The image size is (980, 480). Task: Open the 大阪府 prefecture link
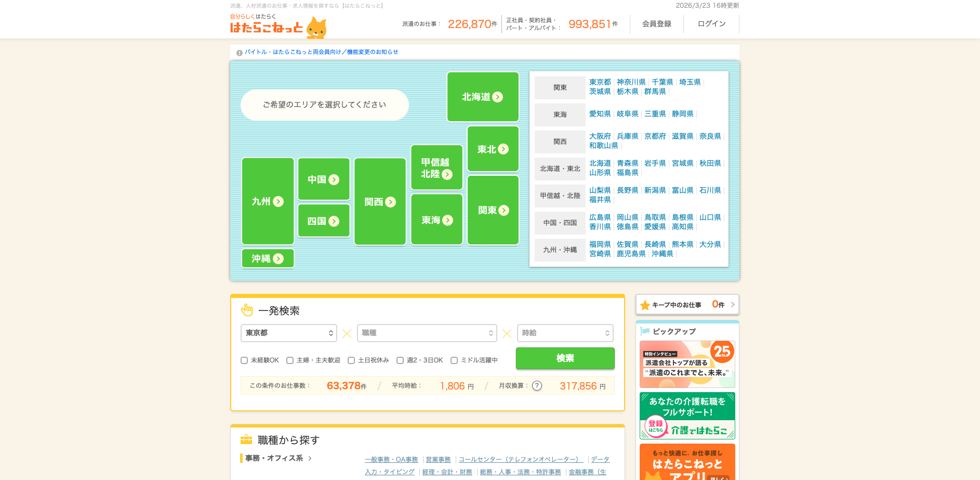point(600,136)
